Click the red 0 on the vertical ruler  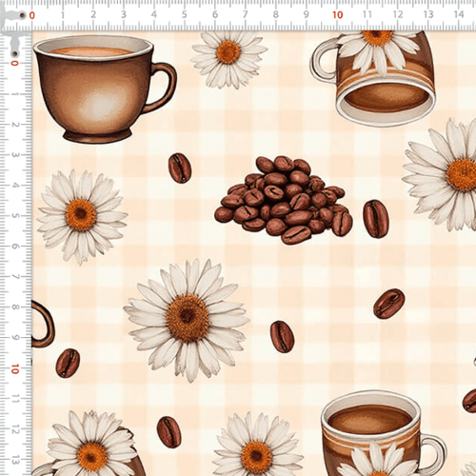pyautogui.click(x=14, y=63)
